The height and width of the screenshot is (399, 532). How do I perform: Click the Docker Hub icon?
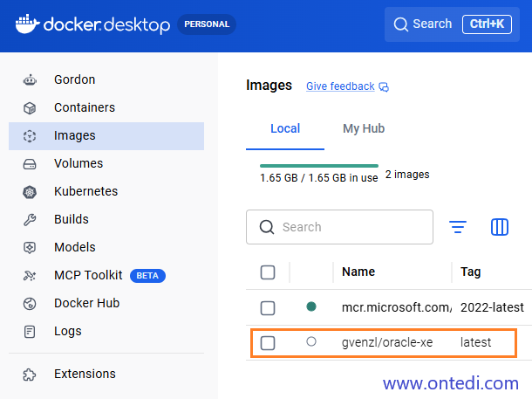click(30, 304)
